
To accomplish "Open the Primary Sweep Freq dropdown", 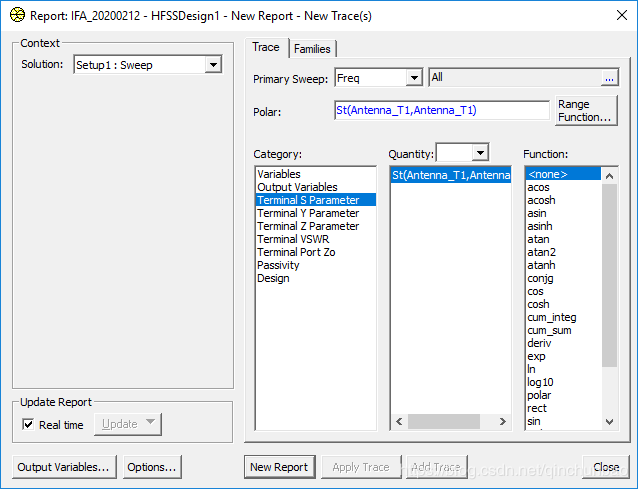I will (x=414, y=78).
